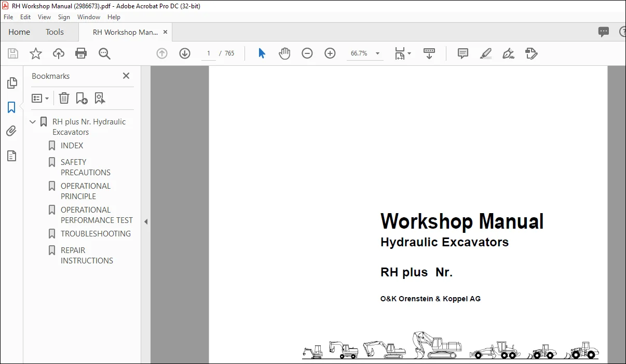The width and height of the screenshot is (626, 364).
Task: Click the page number input field
Action: click(x=209, y=53)
